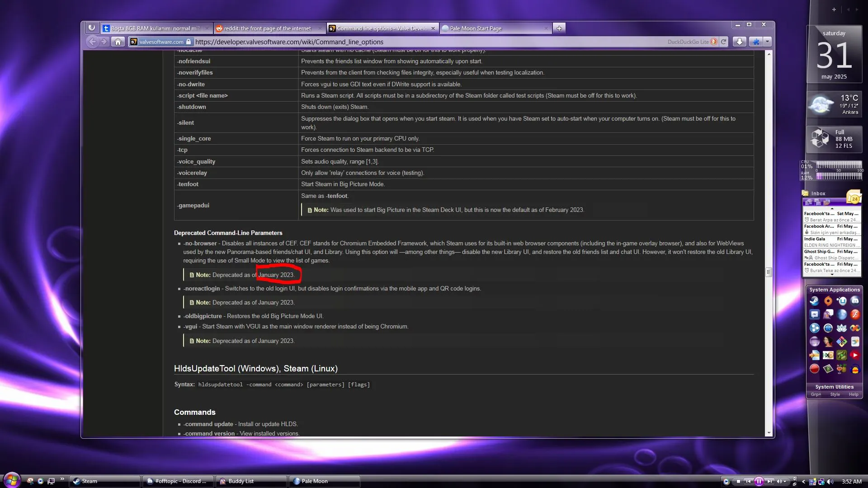Open the volume icon in the system tray

(830, 481)
